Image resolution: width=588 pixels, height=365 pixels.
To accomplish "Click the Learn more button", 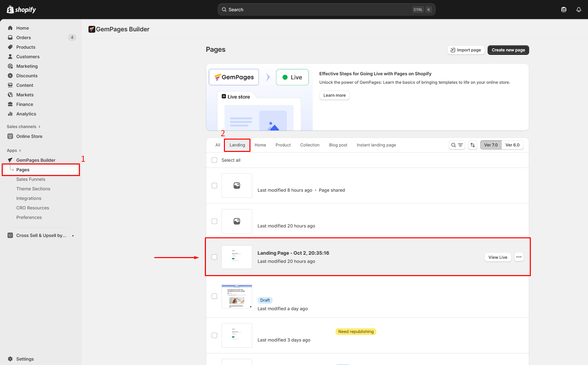I will coord(334,95).
